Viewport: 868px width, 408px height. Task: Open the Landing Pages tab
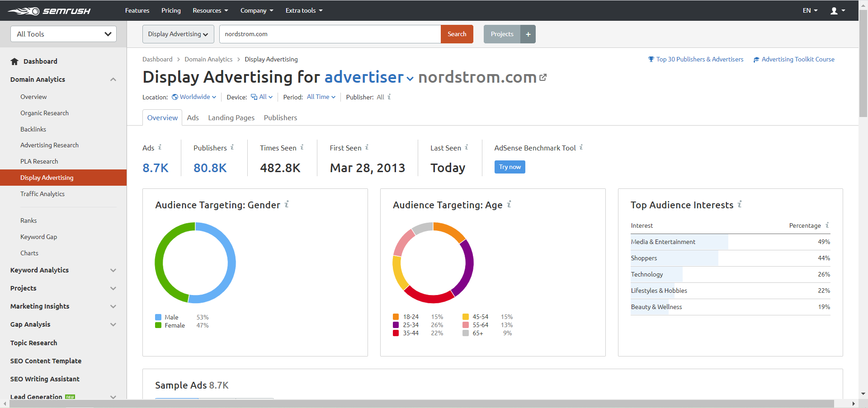231,118
